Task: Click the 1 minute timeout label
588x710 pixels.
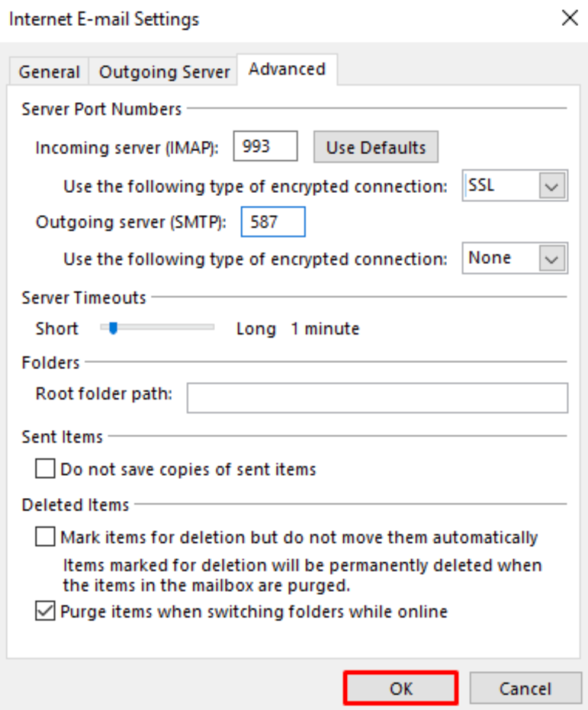Action: point(325,328)
